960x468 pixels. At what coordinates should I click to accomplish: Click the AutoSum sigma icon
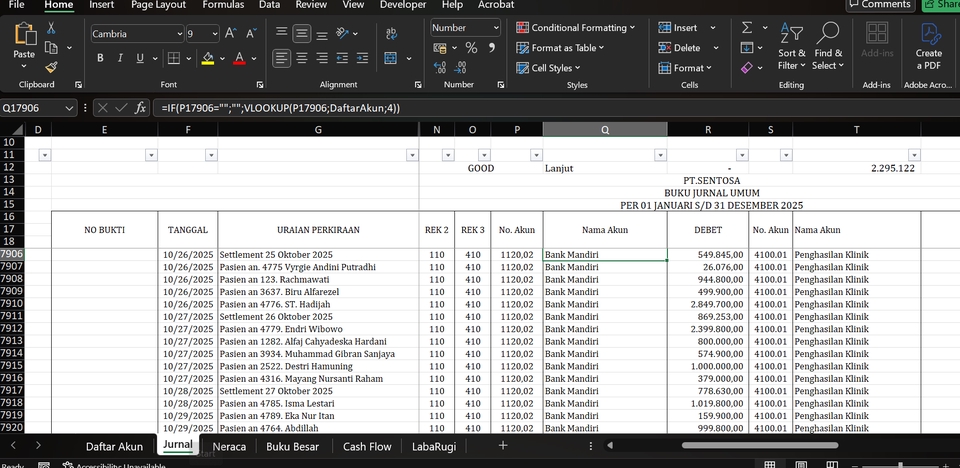click(747, 28)
